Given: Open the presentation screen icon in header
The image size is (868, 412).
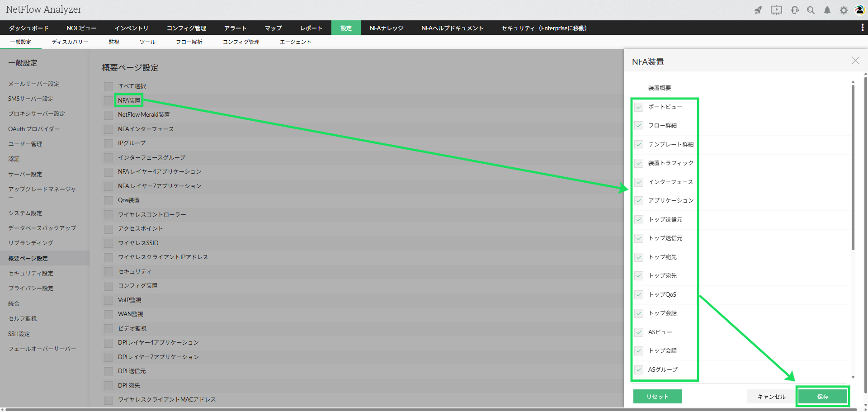Looking at the screenshot, I should point(776,10).
